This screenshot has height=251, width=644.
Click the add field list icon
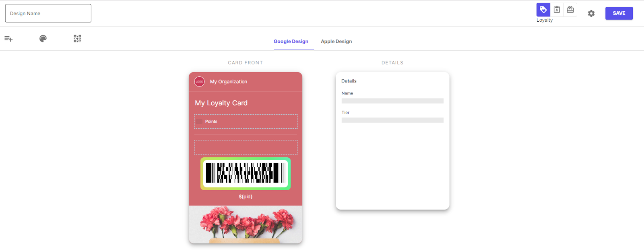click(x=8, y=39)
